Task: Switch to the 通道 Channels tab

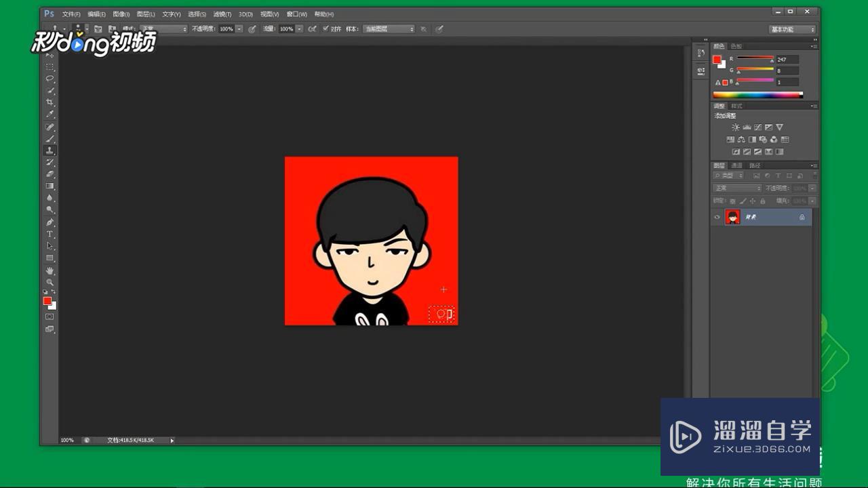Action: (x=736, y=165)
